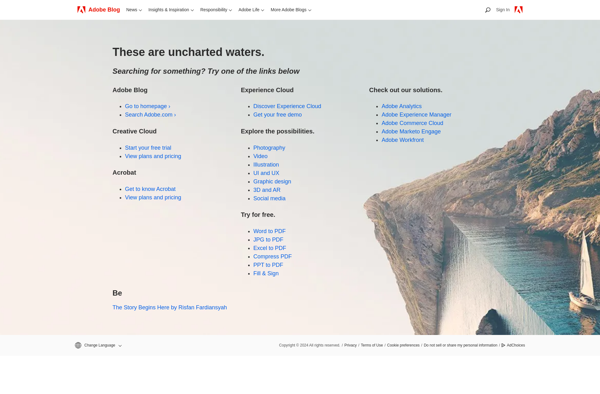Image resolution: width=600 pixels, height=394 pixels.
Task: Click the Adobe logo next to Adobe Blog
Action: pyautogui.click(x=81, y=10)
